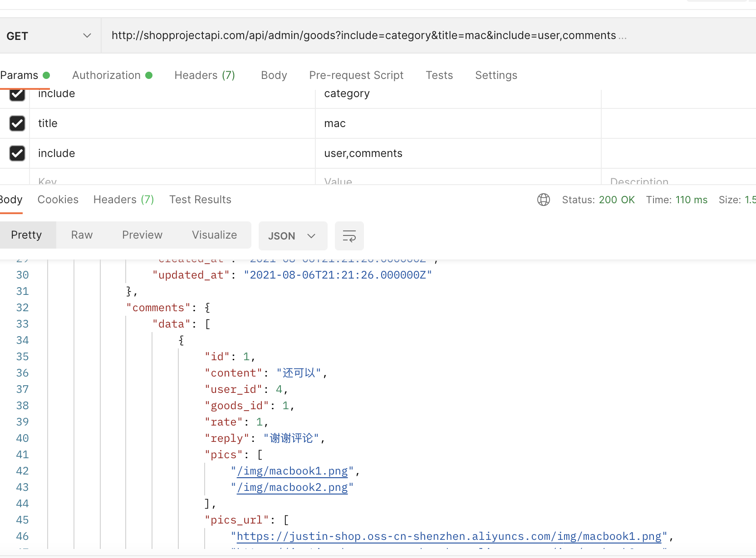
Task: Click the mac value cell
Action: click(x=458, y=123)
